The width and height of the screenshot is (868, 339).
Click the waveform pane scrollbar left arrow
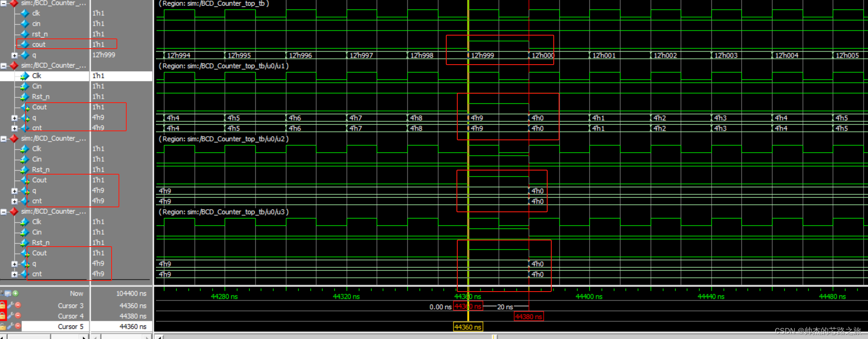tap(160, 337)
